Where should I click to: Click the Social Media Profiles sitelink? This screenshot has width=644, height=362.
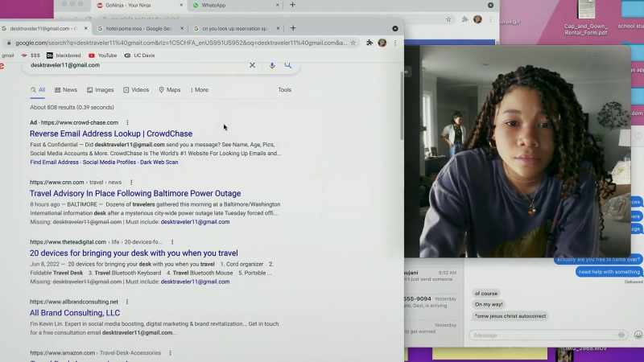tap(109, 162)
